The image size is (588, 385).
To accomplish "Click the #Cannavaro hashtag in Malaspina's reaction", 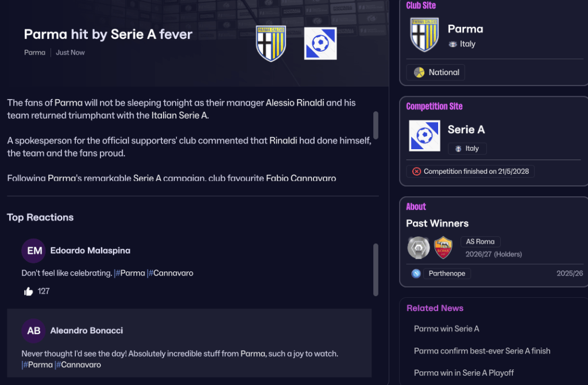I will tap(172, 273).
